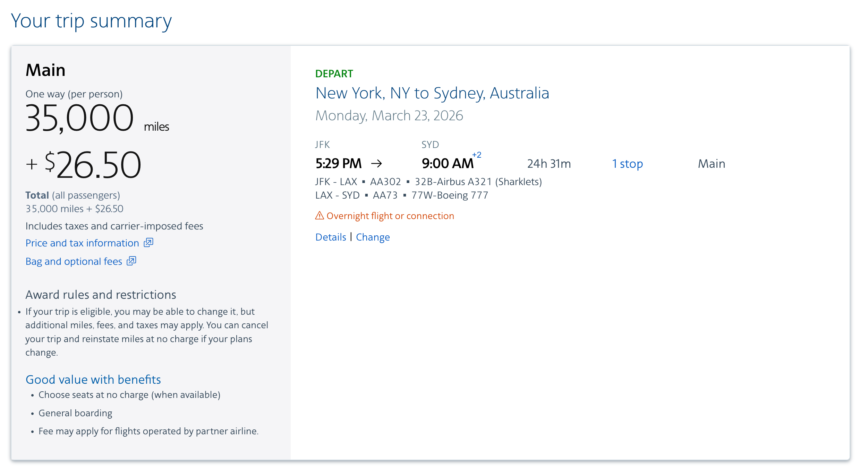
Task: Expand flight Details for the Sydney itinerary
Action: 331,237
